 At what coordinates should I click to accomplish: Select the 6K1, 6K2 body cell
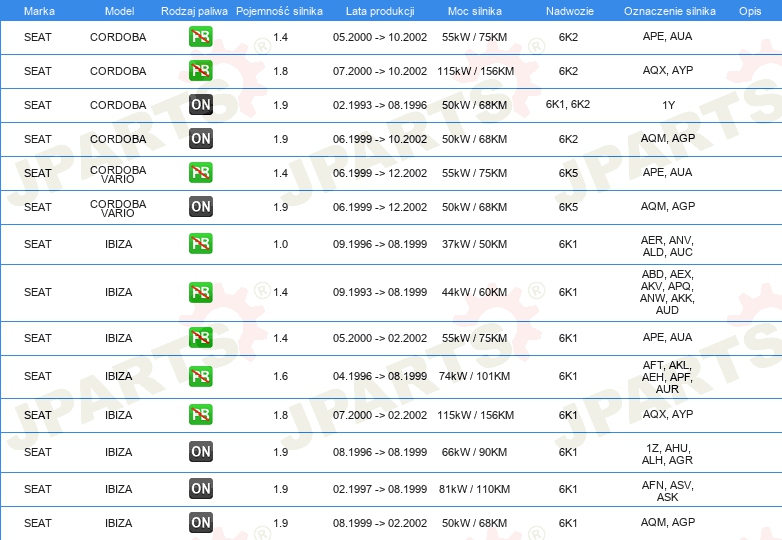coord(568,104)
